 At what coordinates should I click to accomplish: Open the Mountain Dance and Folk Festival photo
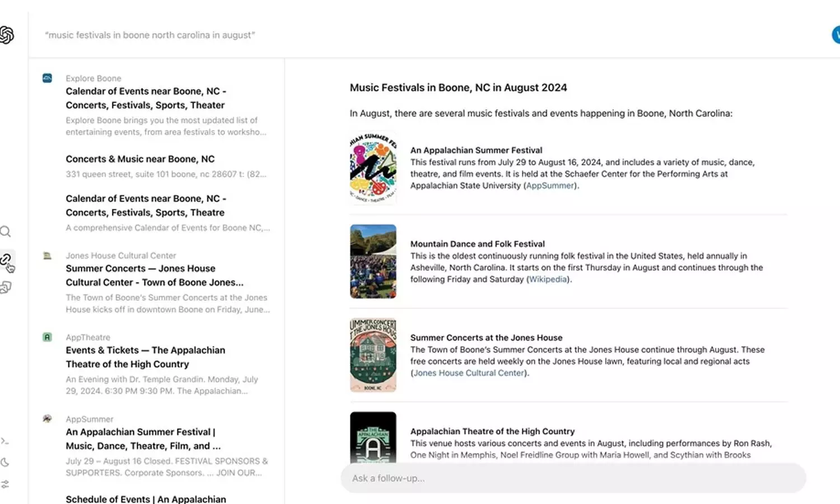click(373, 262)
